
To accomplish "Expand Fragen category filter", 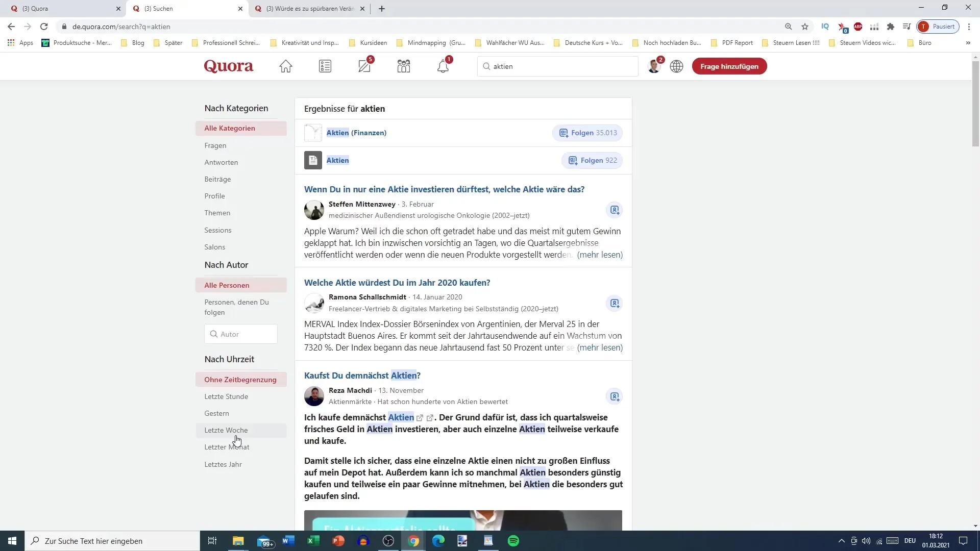I will (x=215, y=145).
